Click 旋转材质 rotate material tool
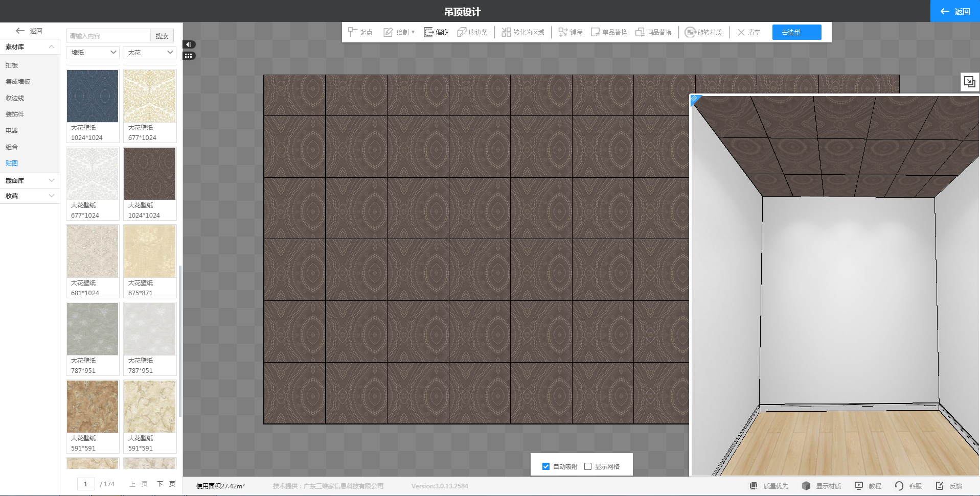 tap(703, 32)
